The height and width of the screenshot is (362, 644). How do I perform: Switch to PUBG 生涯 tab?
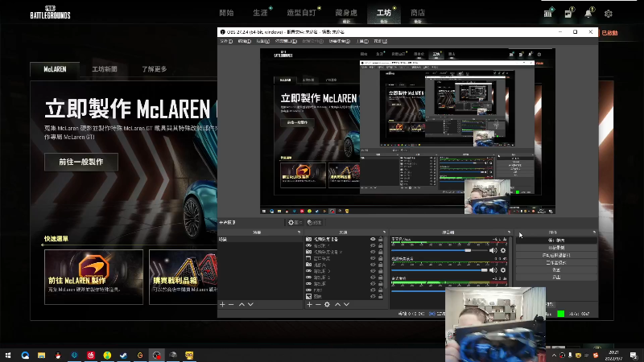pos(260,13)
